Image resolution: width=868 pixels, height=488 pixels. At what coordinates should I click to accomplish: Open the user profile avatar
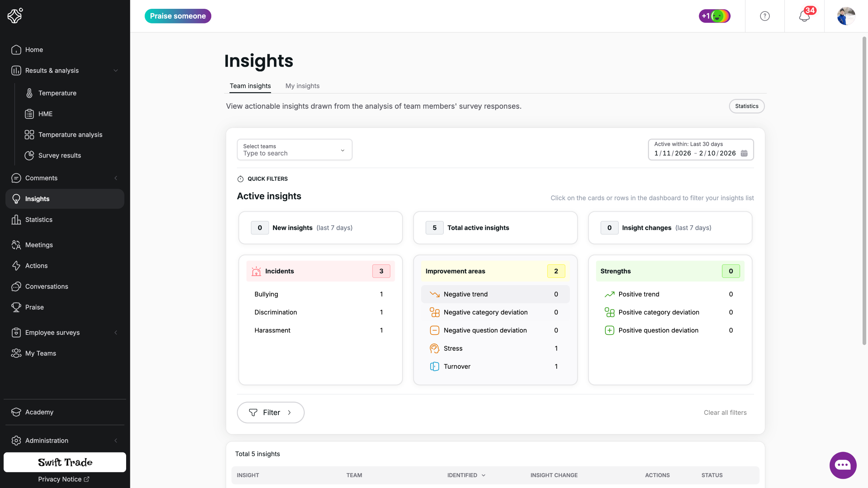point(846,16)
